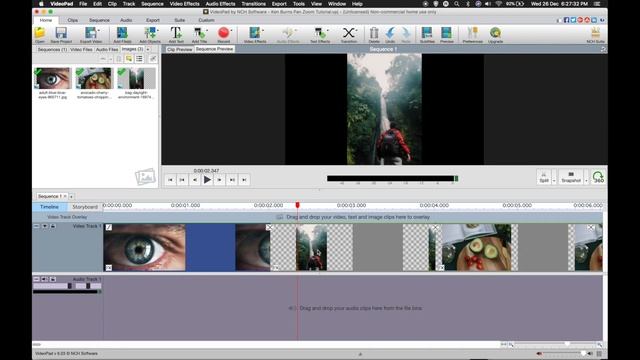Open Transition dropdown arrow
This screenshot has width=640, height=360.
coord(357,31)
